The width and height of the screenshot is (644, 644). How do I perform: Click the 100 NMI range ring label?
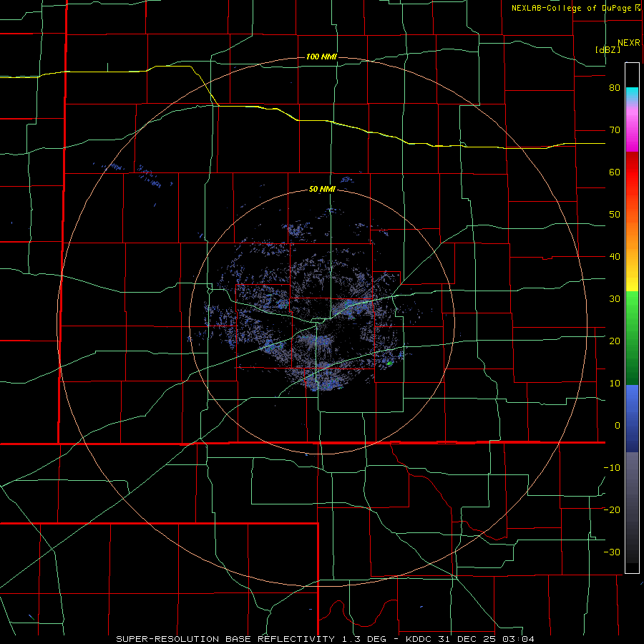(321, 57)
